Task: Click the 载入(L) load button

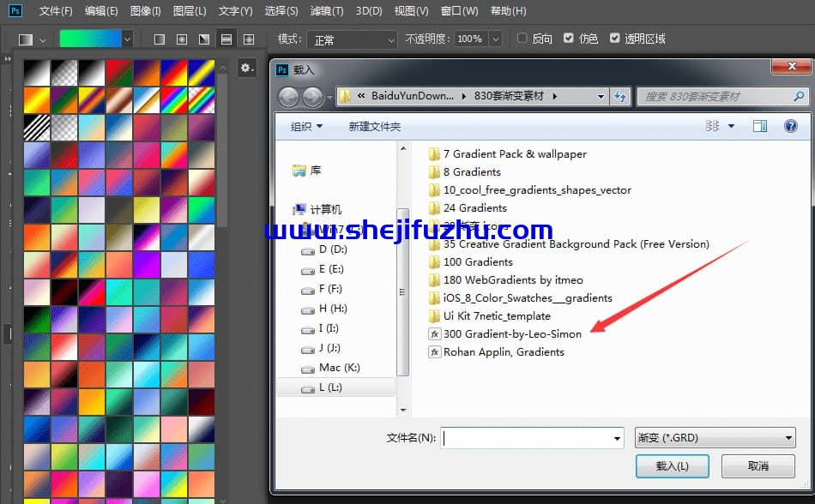Action: click(x=672, y=466)
